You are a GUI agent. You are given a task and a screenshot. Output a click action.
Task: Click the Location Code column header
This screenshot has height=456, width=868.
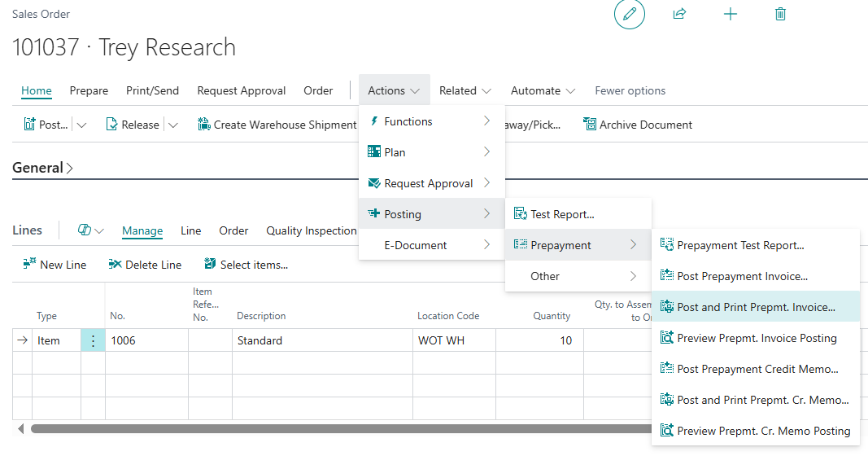[x=448, y=316]
